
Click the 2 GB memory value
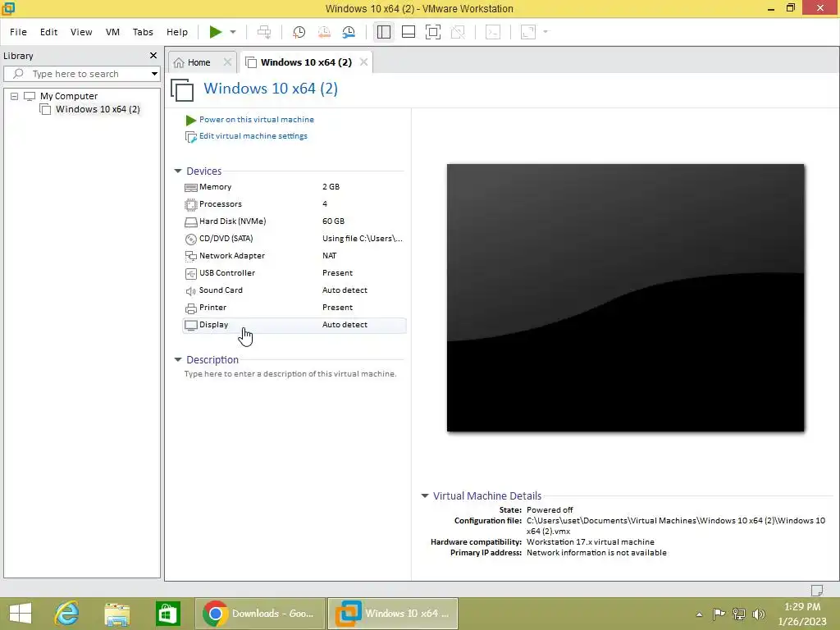tap(331, 187)
